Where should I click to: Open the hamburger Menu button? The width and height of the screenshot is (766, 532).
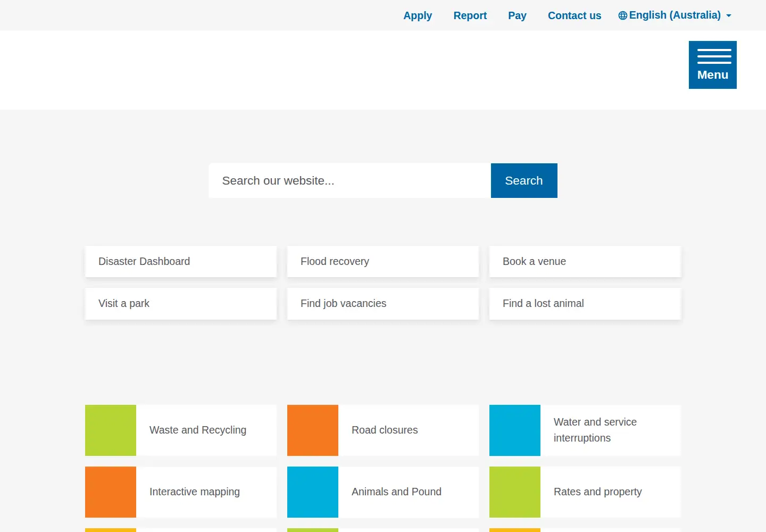tap(713, 65)
